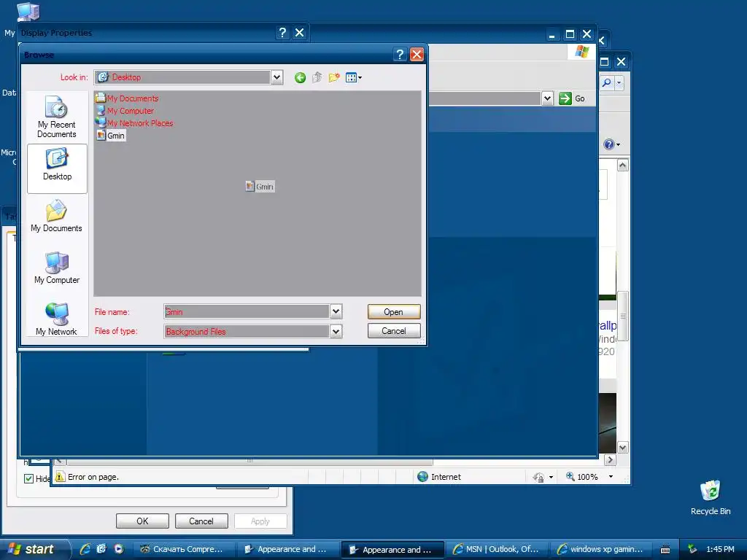Click Cancel in the lower-left dialog
This screenshot has width=747, height=560.
pos(201,521)
